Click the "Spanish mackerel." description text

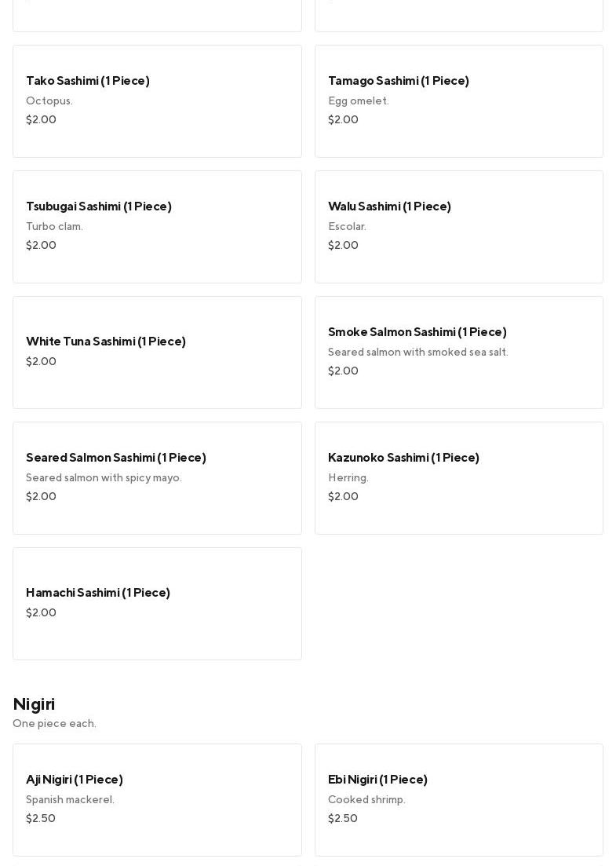[x=70, y=800]
